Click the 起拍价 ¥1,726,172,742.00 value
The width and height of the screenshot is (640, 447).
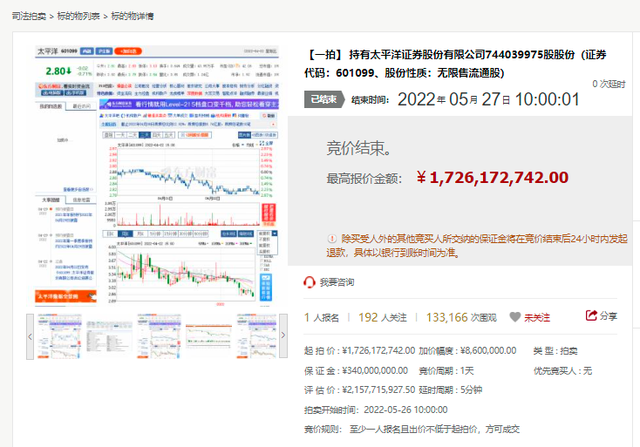(x=379, y=351)
